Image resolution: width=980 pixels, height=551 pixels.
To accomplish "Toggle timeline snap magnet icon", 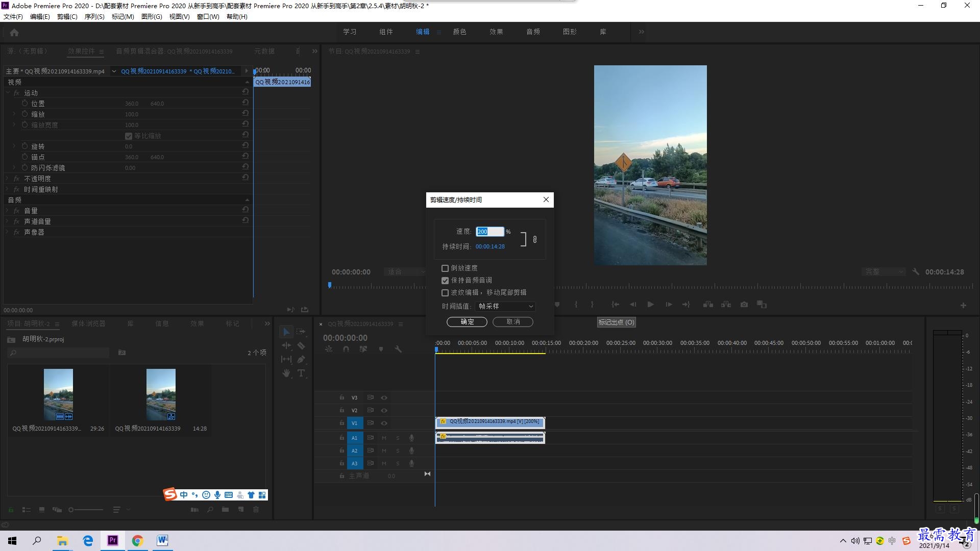I will point(346,349).
